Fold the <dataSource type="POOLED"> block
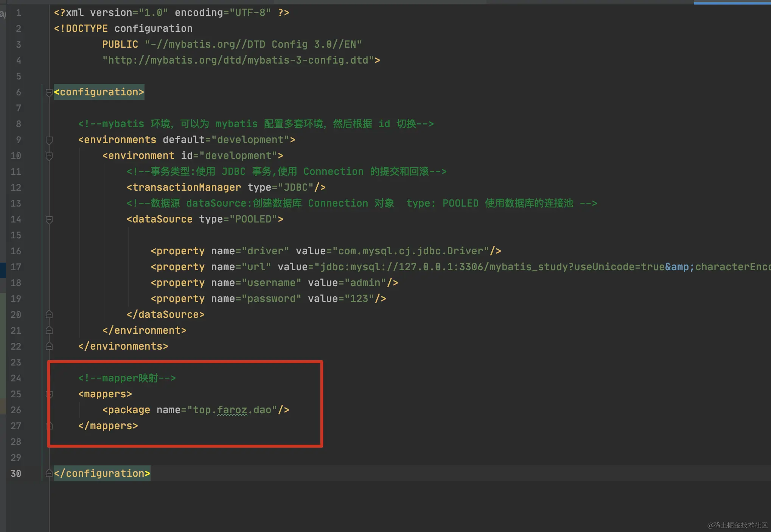771x532 pixels. click(49, 219)
